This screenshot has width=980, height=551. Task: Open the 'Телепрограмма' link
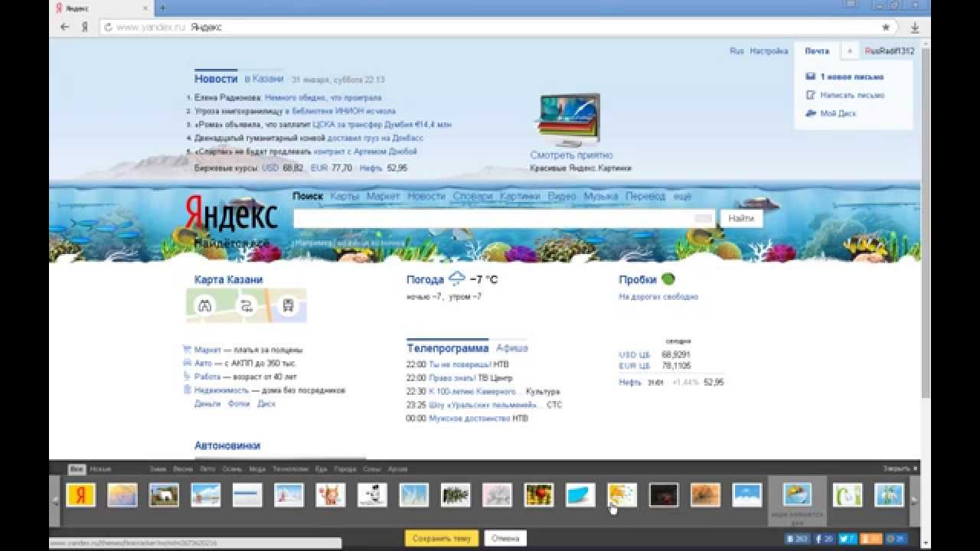tap(447, 348)
